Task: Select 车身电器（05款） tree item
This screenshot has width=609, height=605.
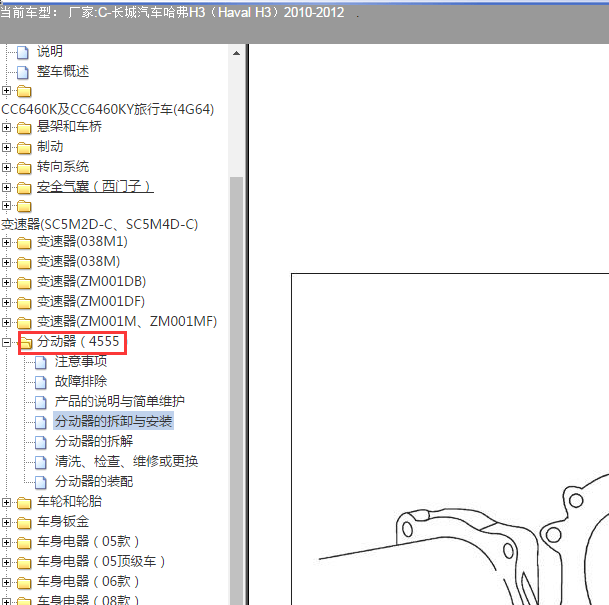Action: point(88,542)
